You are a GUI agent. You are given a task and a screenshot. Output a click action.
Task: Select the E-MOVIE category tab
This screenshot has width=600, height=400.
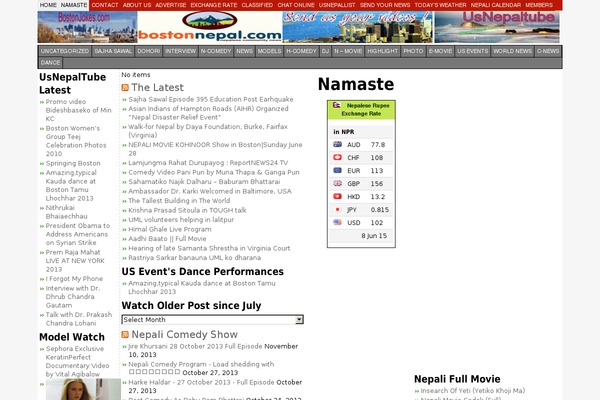pyautogui.click(x=440, y=51)
